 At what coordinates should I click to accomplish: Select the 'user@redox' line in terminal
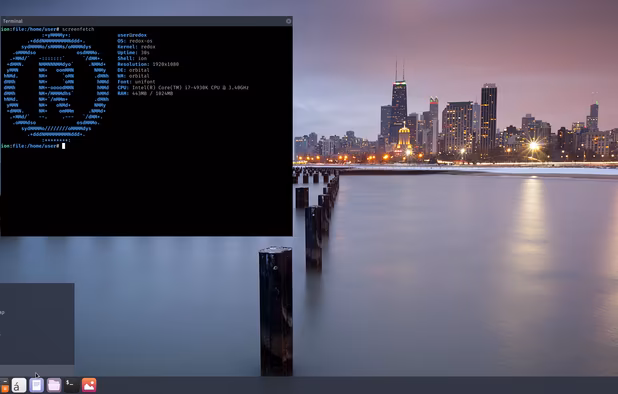[132, 35]
